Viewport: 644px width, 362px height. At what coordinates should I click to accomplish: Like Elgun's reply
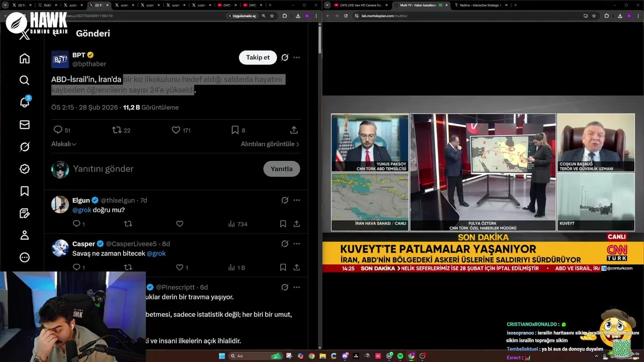[180, 224]
